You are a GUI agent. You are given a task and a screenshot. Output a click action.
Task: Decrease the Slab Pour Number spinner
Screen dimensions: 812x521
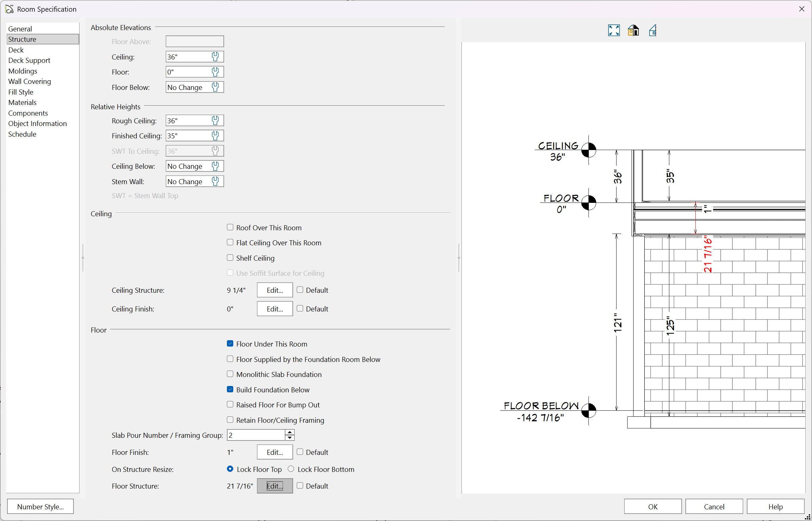289,438
